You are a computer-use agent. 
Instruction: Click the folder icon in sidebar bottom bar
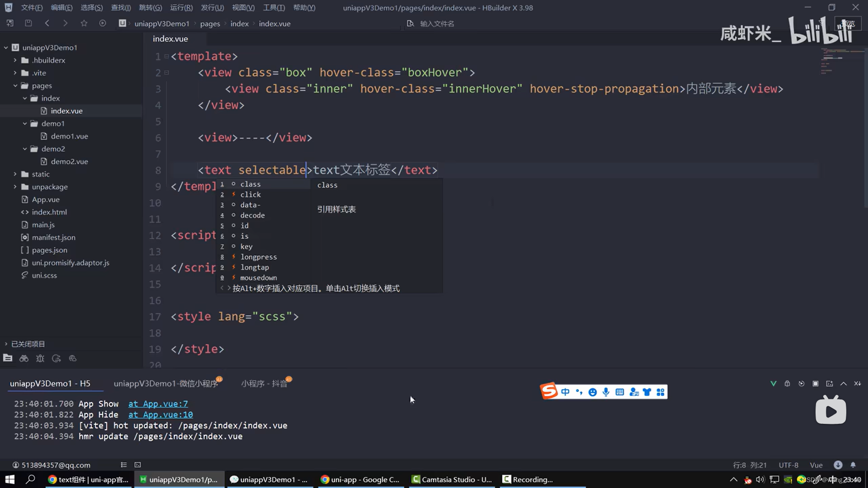click(x=8, y=358)
